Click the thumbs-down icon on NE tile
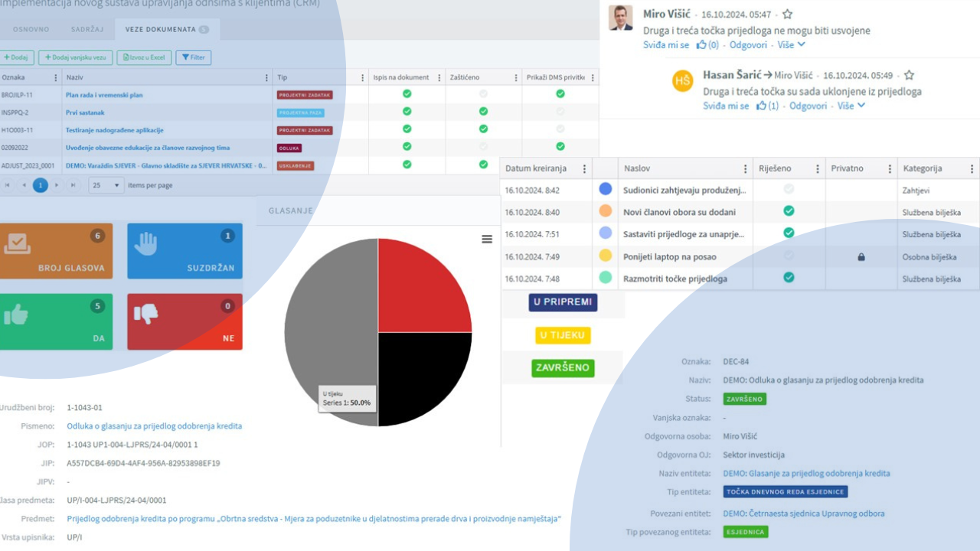The image size is (980, 551). tap(145, 312)
